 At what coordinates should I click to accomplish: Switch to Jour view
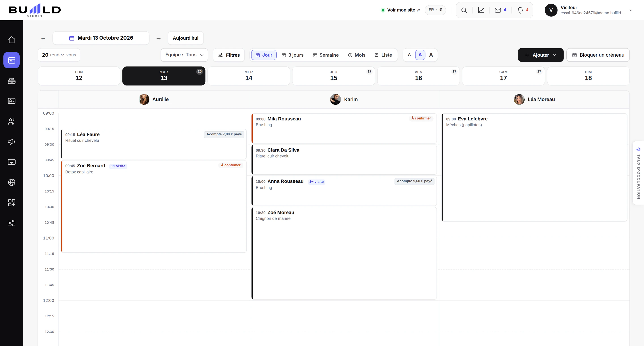[x=264, y=55]
